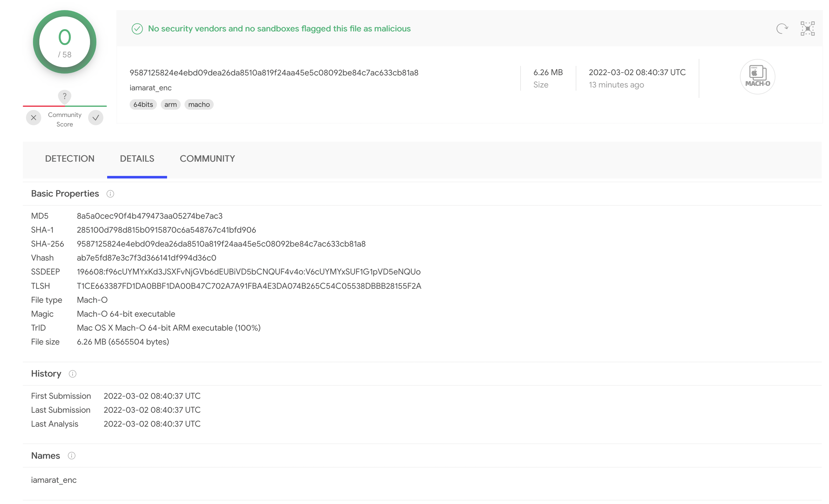Open History section info icon
Viewport: 829px width, 504px height.
73,374
